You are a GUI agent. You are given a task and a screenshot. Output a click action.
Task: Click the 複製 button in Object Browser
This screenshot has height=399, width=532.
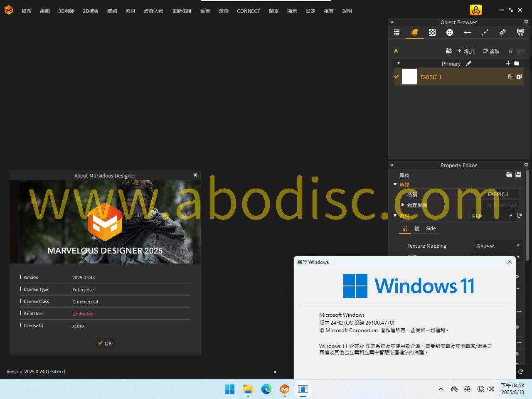tap(491, 51)
